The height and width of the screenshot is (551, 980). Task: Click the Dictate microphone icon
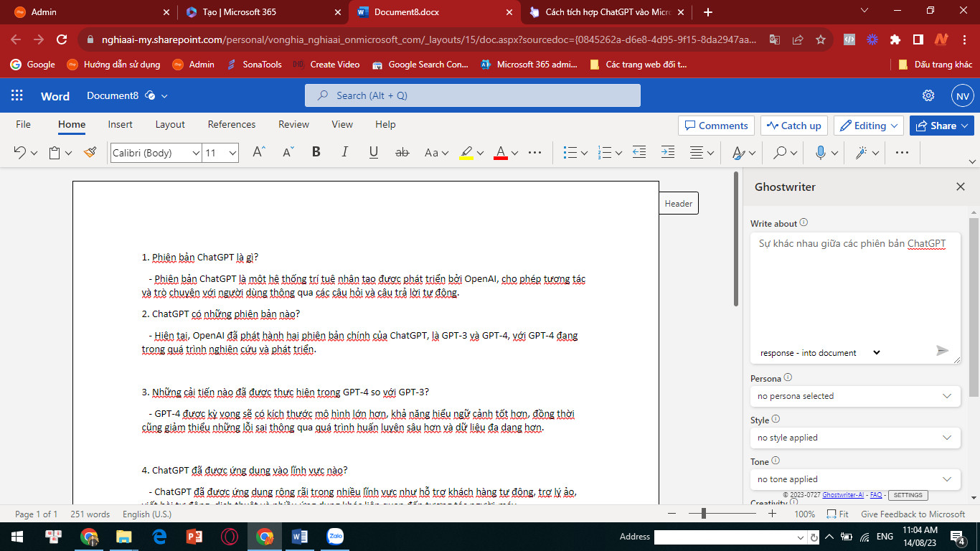821,153
